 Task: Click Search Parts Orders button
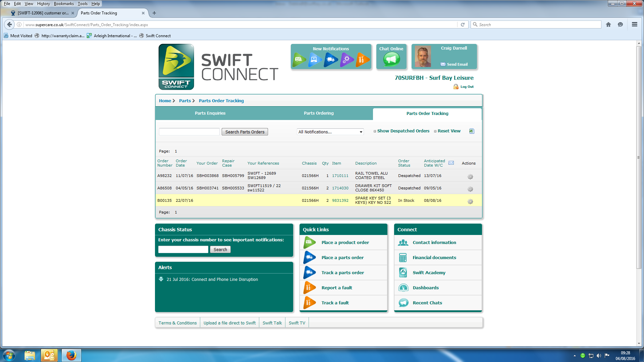(245, 132)
